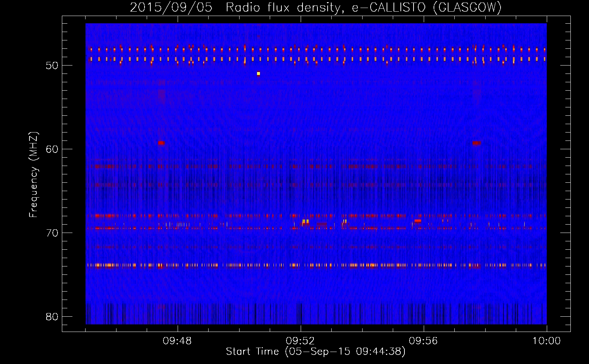Click the (GLASGOW) station name in the title
This screenshot has height=364, width=589.
[467, 7]
